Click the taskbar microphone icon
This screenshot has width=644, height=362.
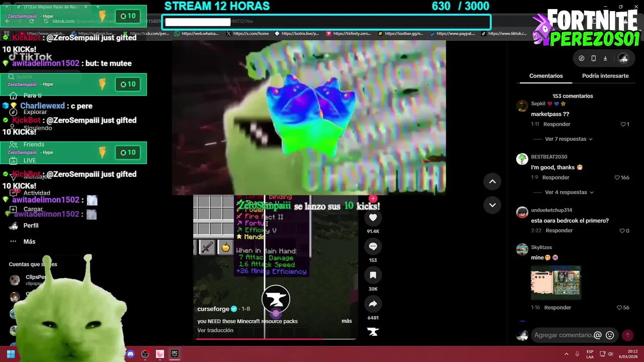click(577, 354)
